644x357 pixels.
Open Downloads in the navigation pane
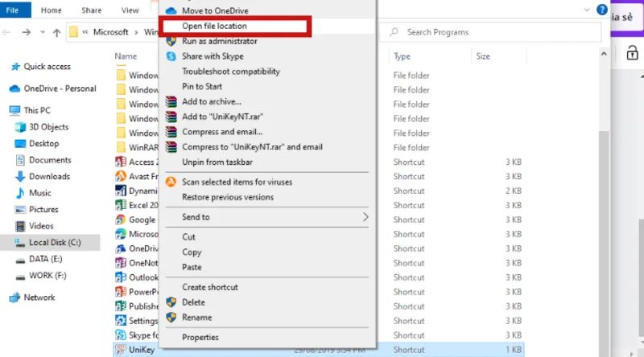coord(49,176)
